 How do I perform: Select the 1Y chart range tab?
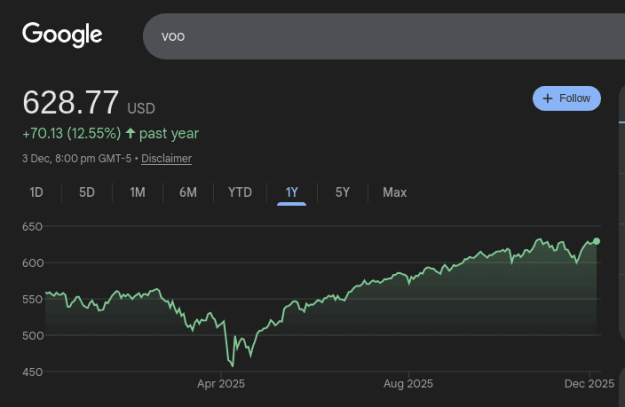[292, 193]
